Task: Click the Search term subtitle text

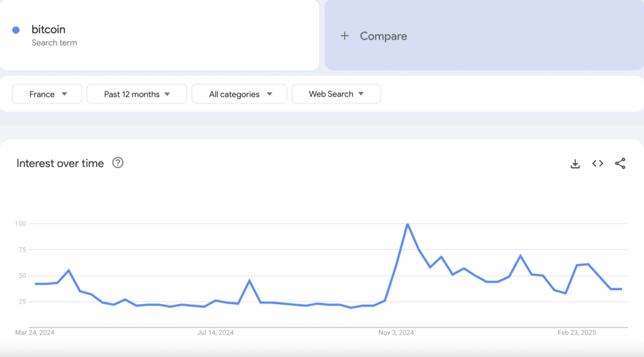Action: [54, 43]
